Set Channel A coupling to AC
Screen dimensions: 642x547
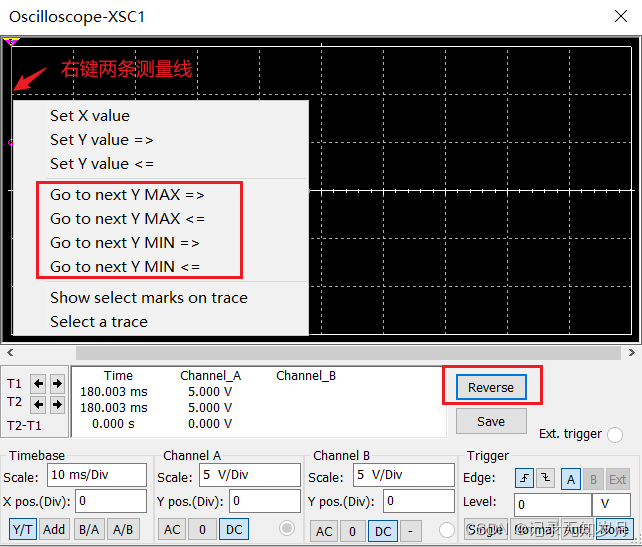(172, 529)
